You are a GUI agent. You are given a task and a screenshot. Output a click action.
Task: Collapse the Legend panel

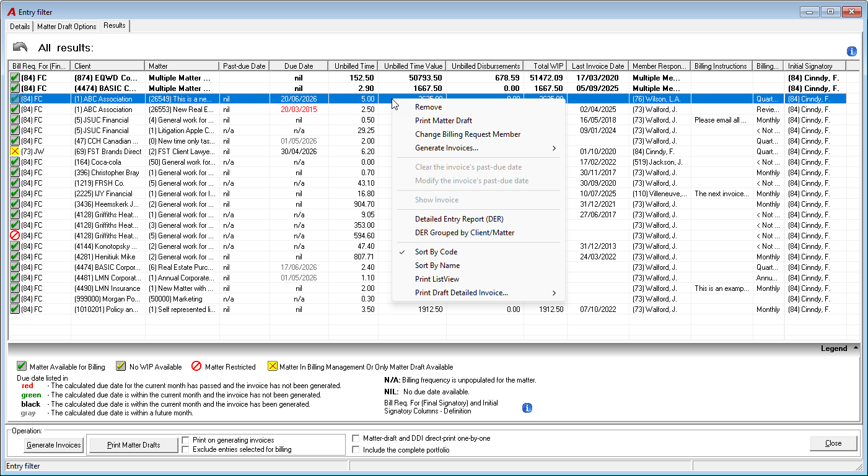tap(856, 348)
